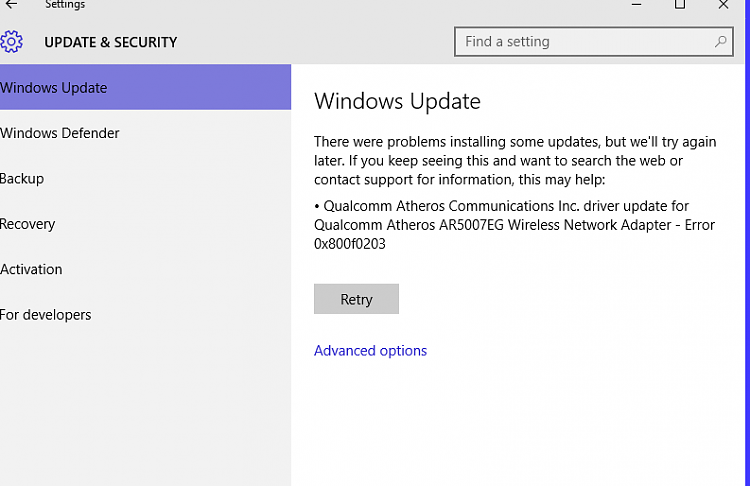The image size is (750, 486).
Task: Open the For developers section
Action: [x=145, y=315]
